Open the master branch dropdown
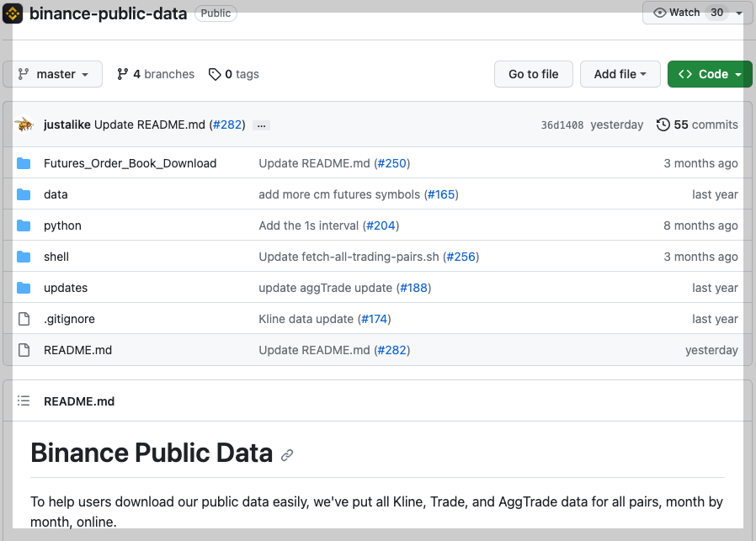This screenshot has height=541, width=756. [52, 74]
